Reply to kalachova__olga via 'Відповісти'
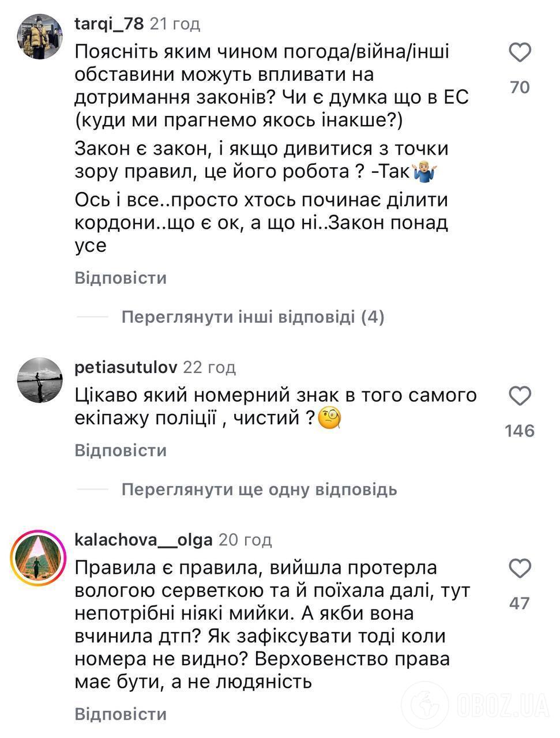Image resolution: width=560 pixels, height=738 pixels. (120, 714)
